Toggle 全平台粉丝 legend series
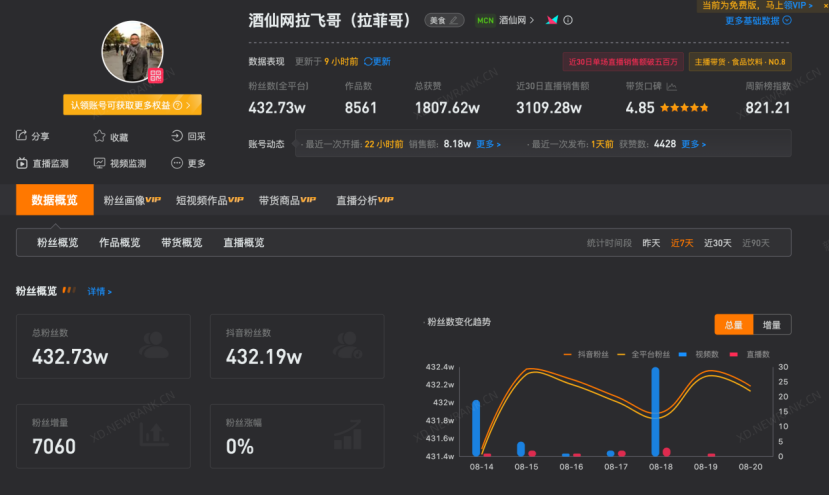829x495 pixels. (643, 354)
